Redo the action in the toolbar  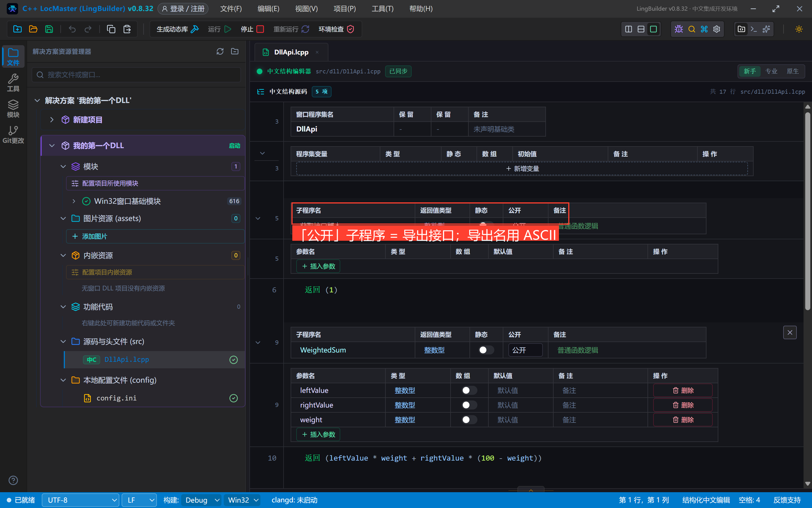88,29
